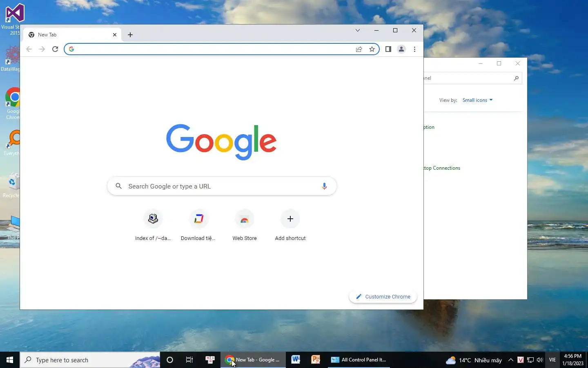
Task: Click the Search Google or type a URL box
Action: [222, 186]
